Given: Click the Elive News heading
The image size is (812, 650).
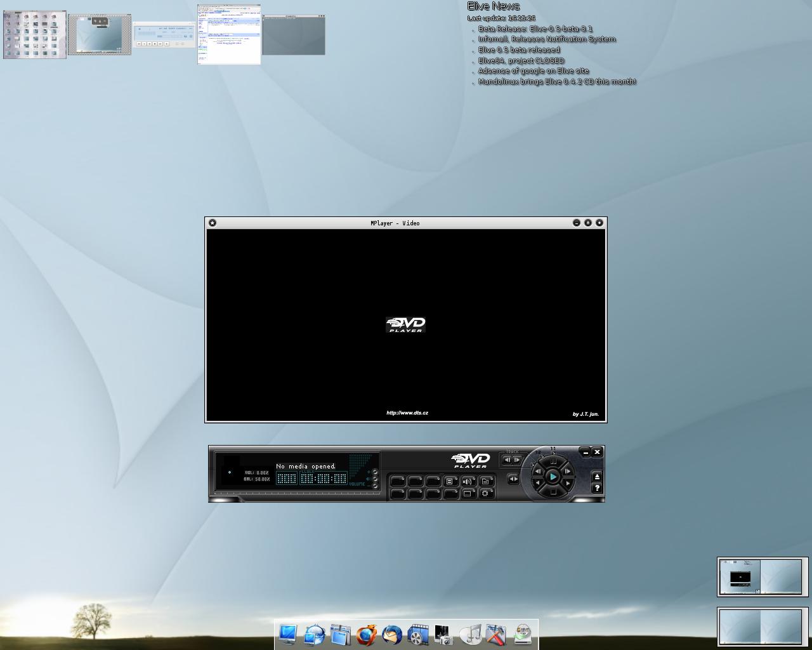Looking at the screenshot, I should (494, 6).
